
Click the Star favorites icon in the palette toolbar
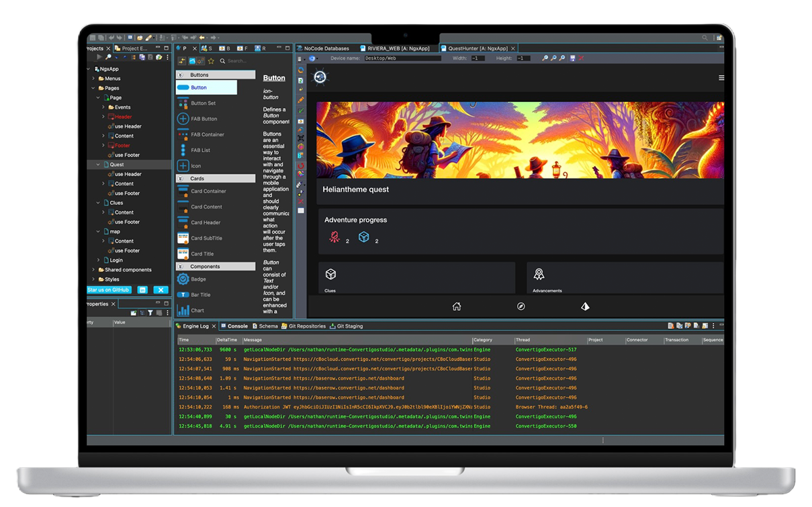[x=211, y=60]
